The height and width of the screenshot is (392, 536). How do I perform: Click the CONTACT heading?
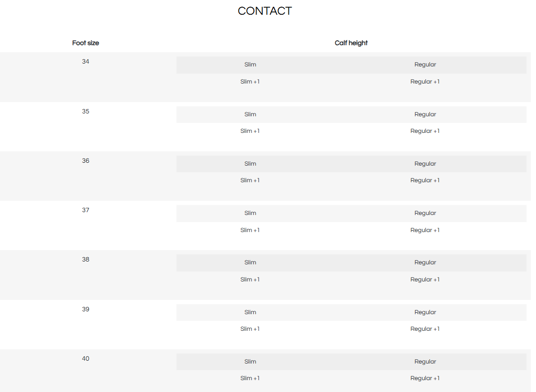click(265, 11)
